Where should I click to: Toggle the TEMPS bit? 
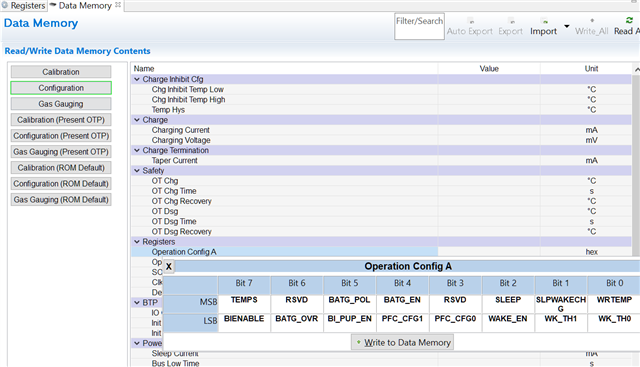(x=244, y=304)
